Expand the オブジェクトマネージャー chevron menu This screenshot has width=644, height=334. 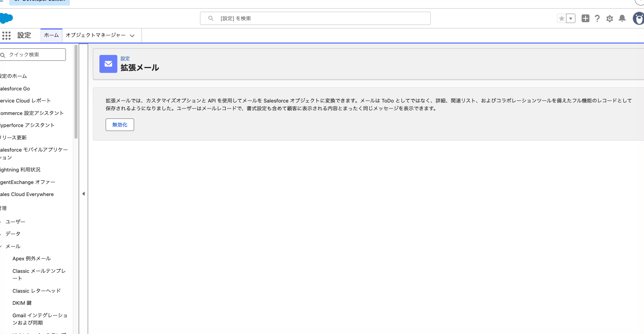coord(132,35)
